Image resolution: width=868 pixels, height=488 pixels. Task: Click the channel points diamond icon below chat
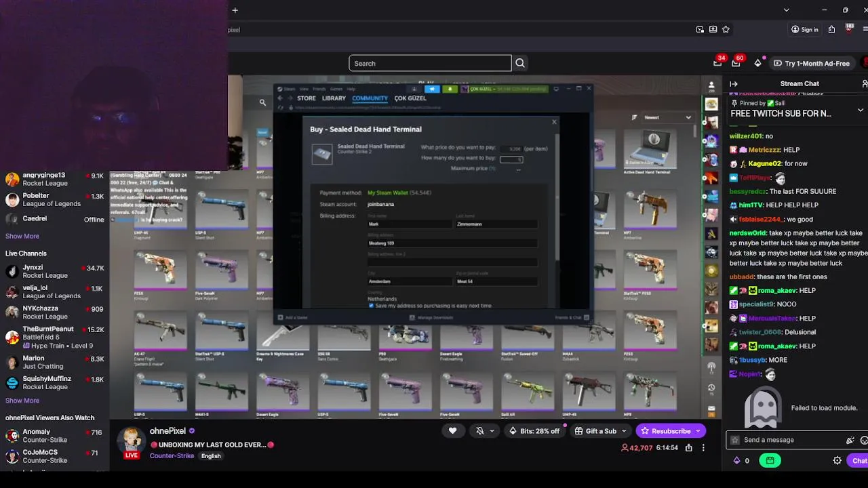tap(737, 460)
